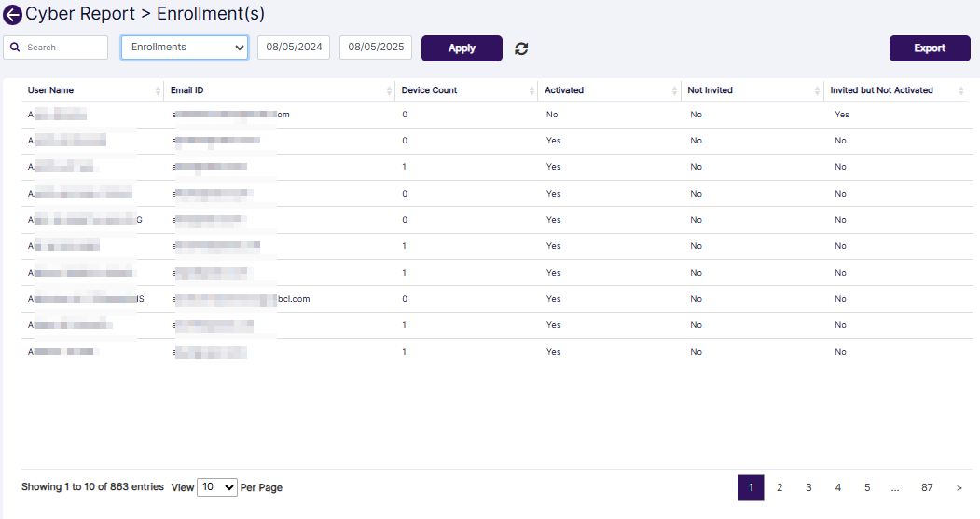Sort by Activated column arrows
Image resolution: width=980 pixels, height=519 pixels.
[x=674, y=90]
